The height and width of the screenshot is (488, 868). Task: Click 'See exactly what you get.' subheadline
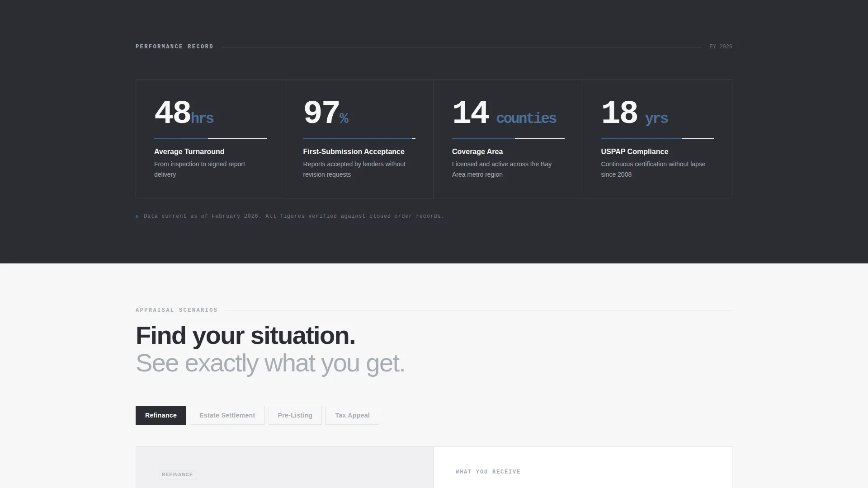270,363
